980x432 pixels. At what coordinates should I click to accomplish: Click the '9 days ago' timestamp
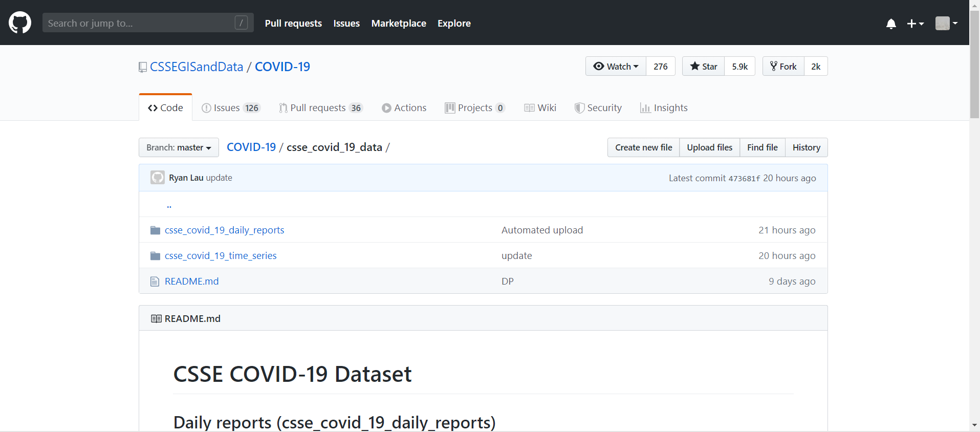click(792, 281)
